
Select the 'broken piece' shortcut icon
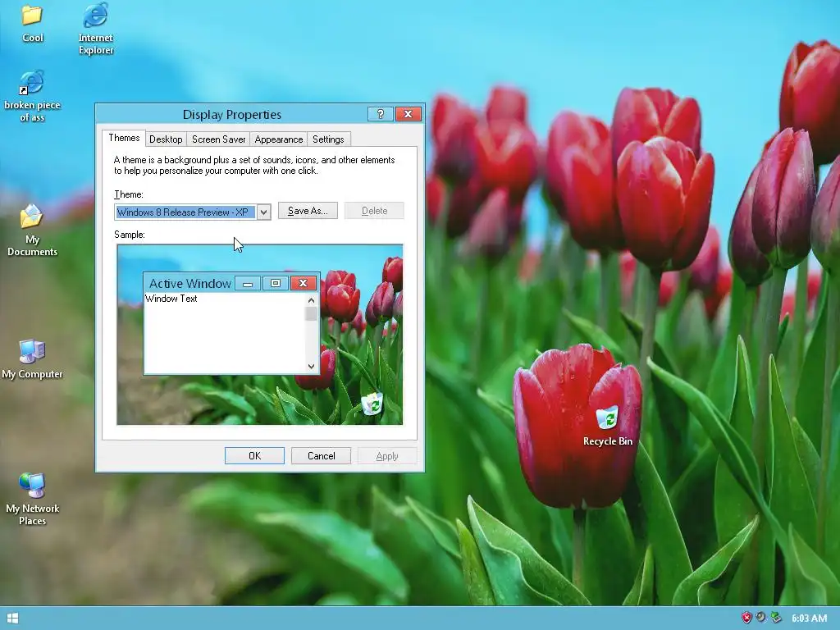point(31,83)
